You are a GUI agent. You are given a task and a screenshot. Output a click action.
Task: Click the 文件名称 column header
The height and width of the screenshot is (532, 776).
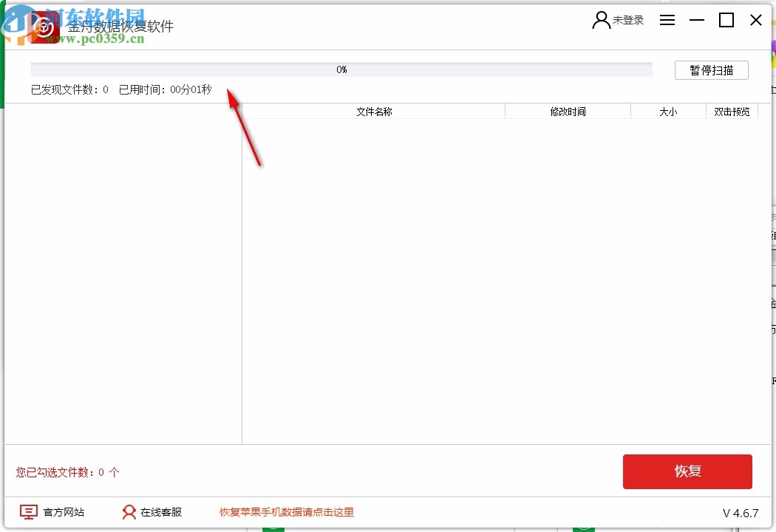pos(373,111)
